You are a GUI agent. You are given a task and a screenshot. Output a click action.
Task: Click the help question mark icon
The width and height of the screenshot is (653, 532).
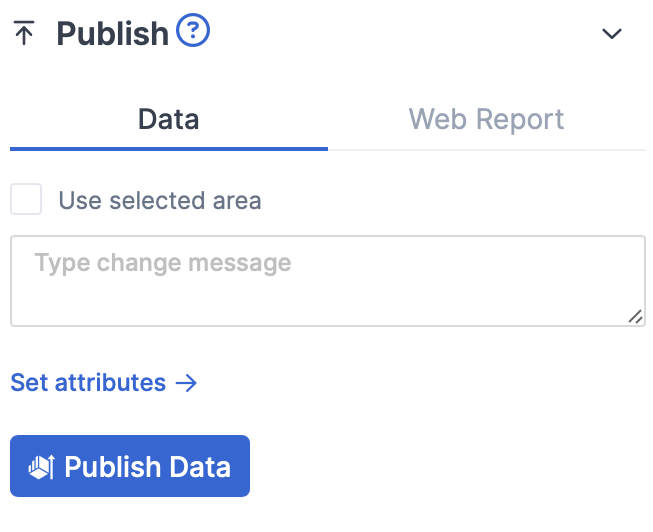(x=193, y=32)
